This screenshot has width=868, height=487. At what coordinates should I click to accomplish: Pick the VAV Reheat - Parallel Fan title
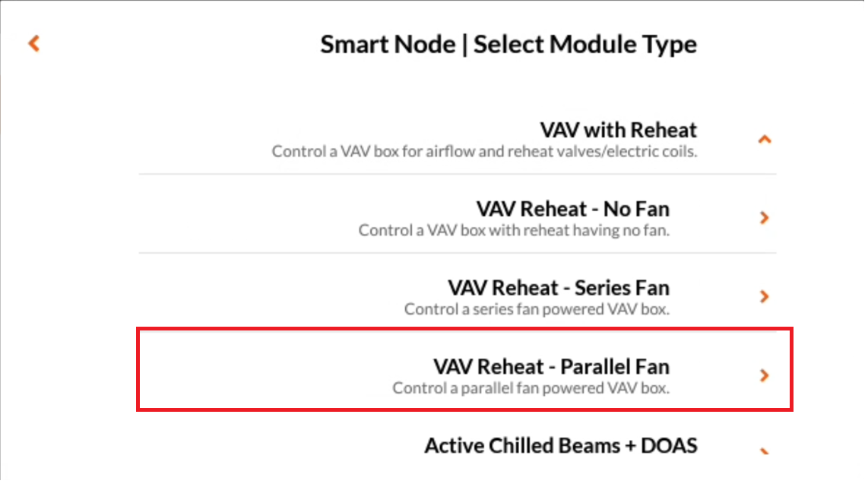(551, 367)
